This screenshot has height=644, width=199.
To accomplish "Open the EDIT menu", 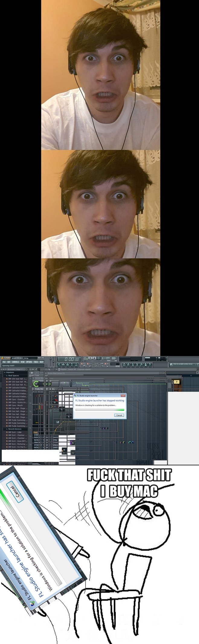I will click(x=9, y=362).
